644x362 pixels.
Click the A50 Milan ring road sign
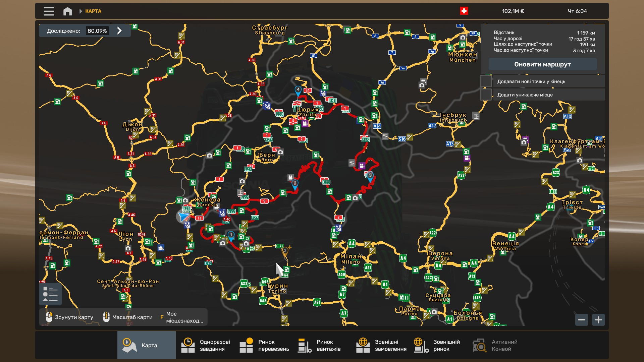[341, 275]
